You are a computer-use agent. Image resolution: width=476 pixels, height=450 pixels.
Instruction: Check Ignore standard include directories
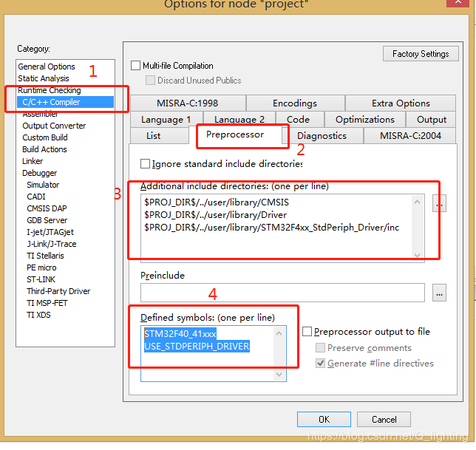click(x=145, y=164)
